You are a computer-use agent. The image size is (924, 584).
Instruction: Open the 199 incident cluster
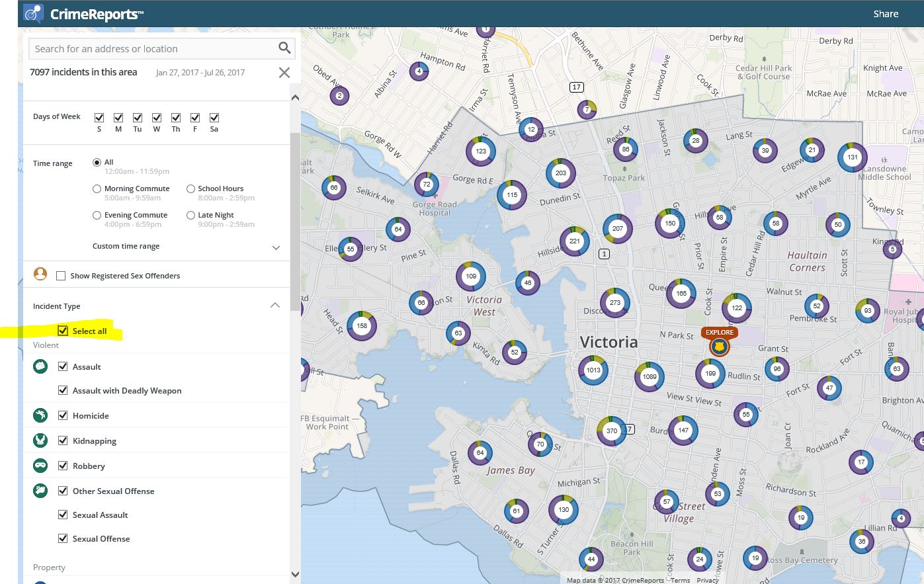point(710,374)
